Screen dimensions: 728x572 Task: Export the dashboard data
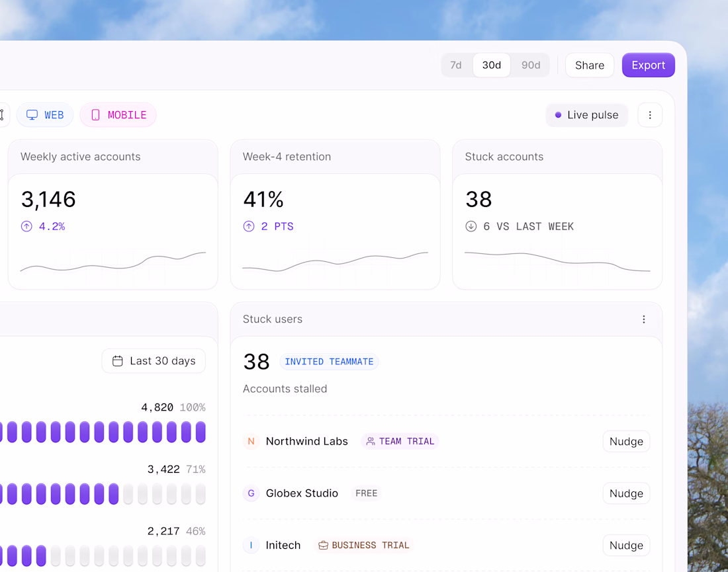648,65
